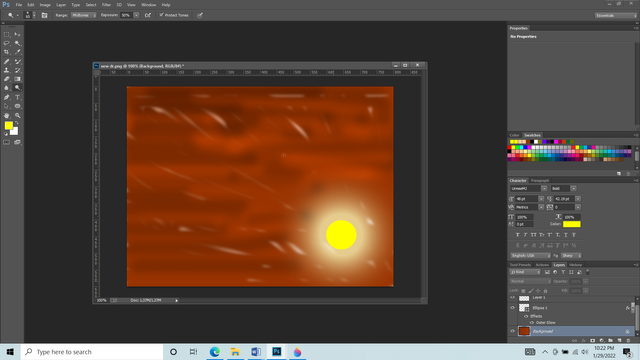Select the Move tool
The image size is (640, 360).
coord(18,35)
